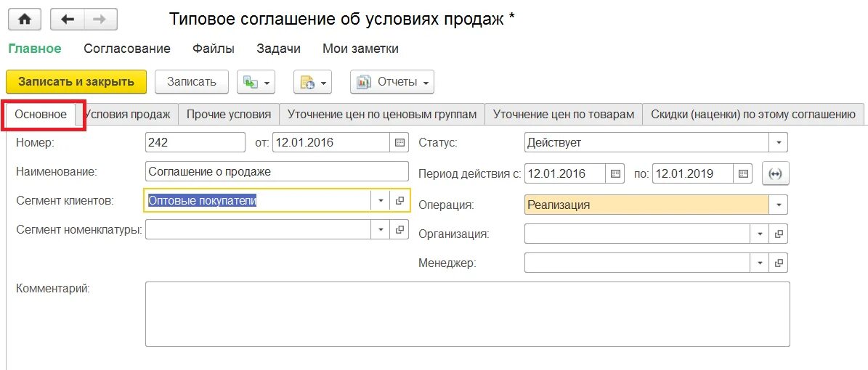The height and width of the screenshot is (370, 868).
Task: Open the Отчеты dropdown menu
Action: (x=392, y=83)
